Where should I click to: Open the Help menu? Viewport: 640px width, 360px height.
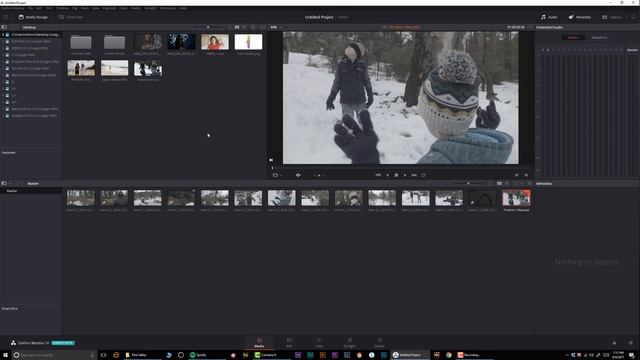(183, 8)
